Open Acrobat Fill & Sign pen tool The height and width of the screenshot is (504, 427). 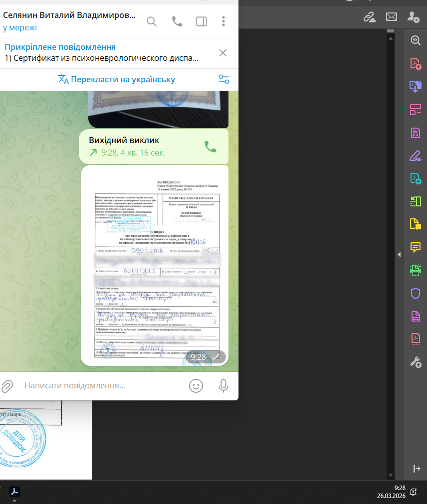(x=416, y=156)
